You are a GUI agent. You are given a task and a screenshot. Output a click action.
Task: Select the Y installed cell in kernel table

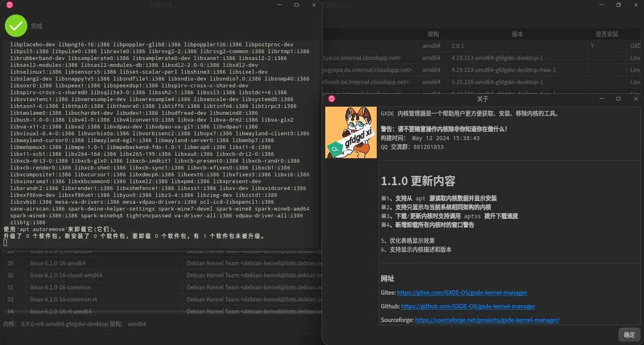607,46
